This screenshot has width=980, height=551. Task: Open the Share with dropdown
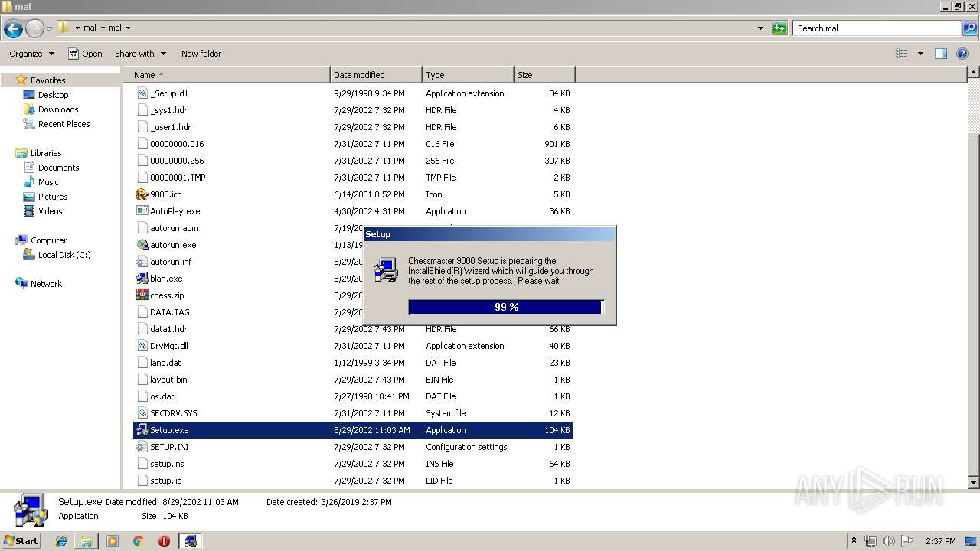point(140,54)
